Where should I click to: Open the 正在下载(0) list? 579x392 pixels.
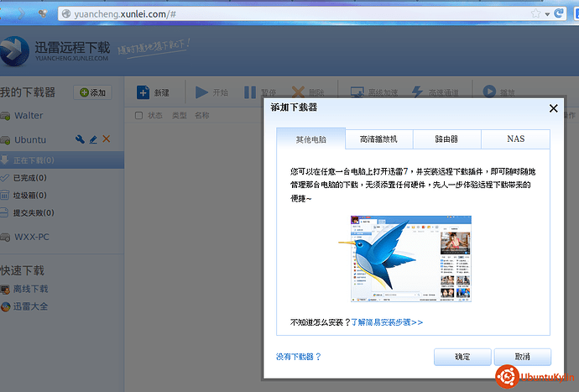62,160
